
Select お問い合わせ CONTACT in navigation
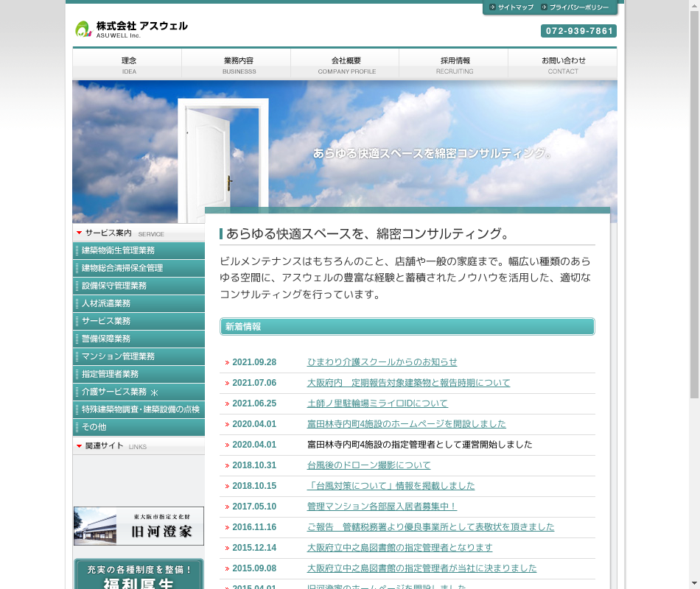563,65
